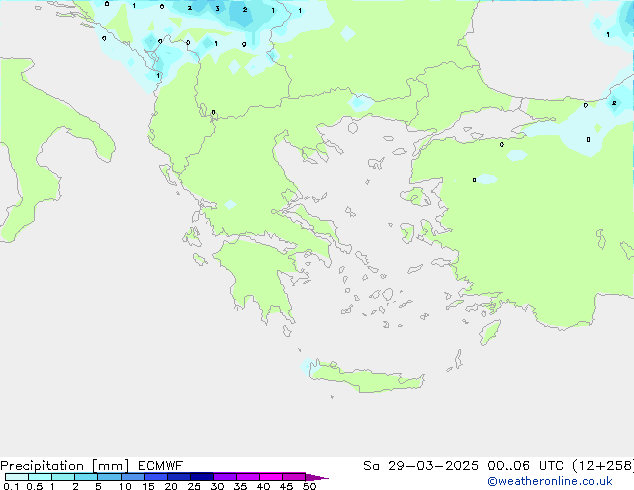
Task: Click the '3' precipitation value on the map
Action: pyautogui.click(x=218, y=8)
